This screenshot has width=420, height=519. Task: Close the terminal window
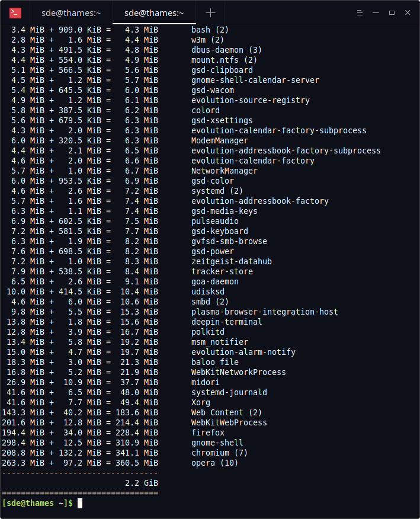coord(408,13)
